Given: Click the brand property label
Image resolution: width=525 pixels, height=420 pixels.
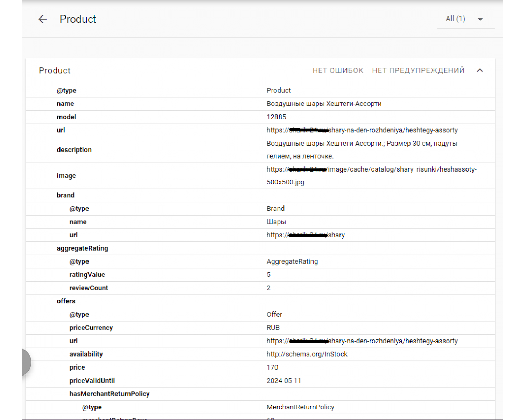Looking at the screenshot, I should [65, 195].
